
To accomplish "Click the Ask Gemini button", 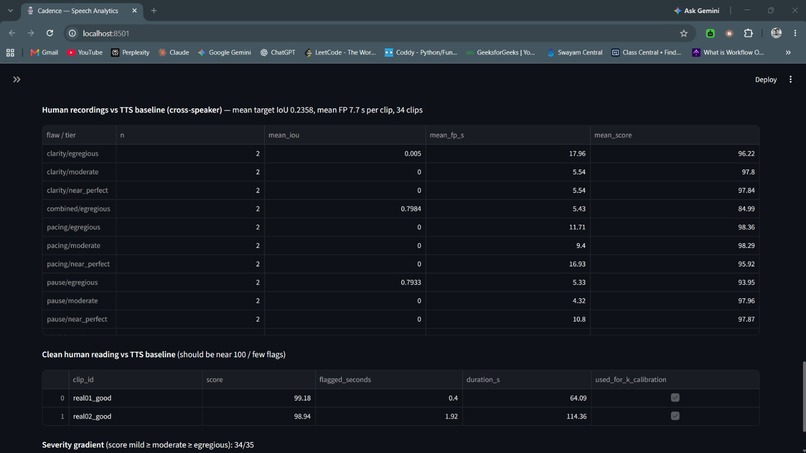I will tap(697, 11).
